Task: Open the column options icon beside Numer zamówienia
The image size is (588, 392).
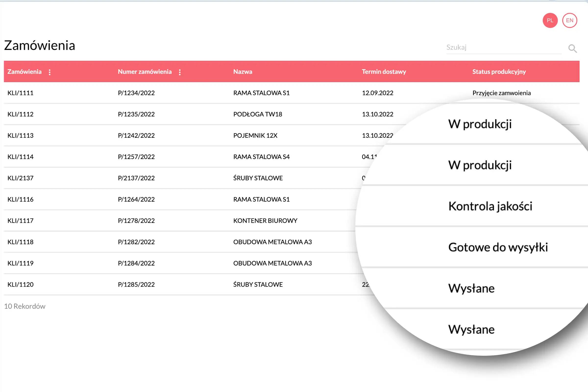Action: pyautogui.click(x=180, y=72)
